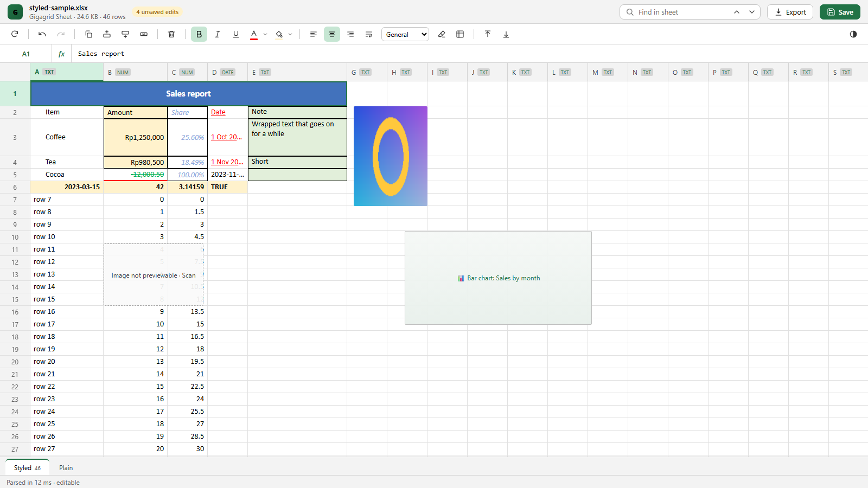Screen dimensions: 868x488
Task: Apply the red text color A
Action: click(x=254, y=34)
